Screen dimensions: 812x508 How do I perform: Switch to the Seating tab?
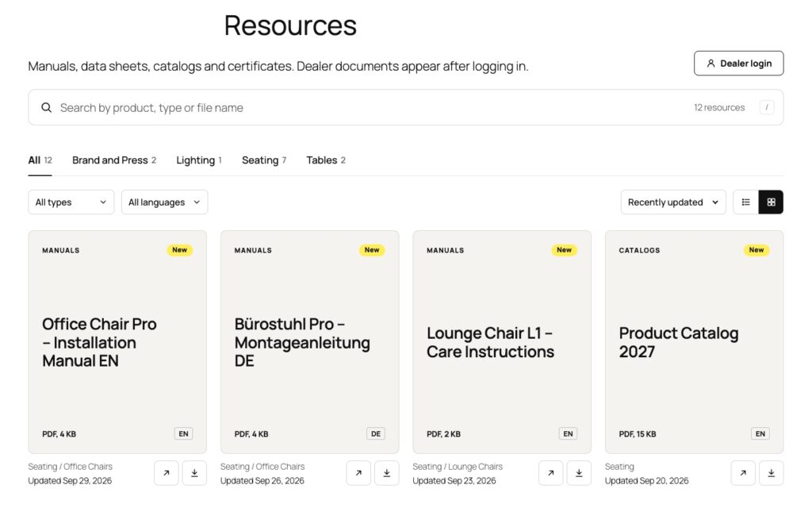(263, 160)
